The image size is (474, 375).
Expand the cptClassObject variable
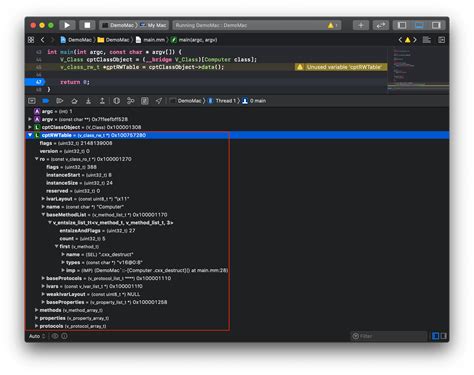(x=30, y=127)
